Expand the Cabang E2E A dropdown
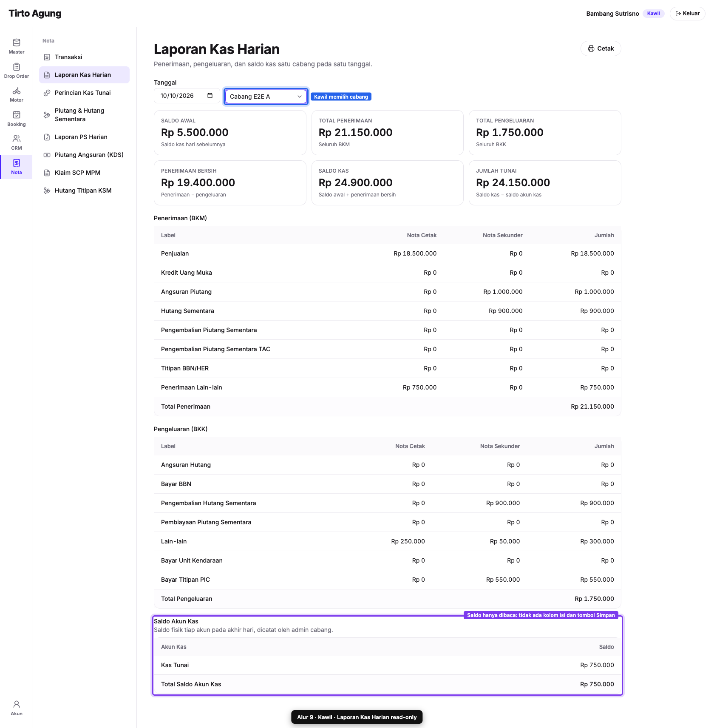714x728 pixels. click(266, 97)
